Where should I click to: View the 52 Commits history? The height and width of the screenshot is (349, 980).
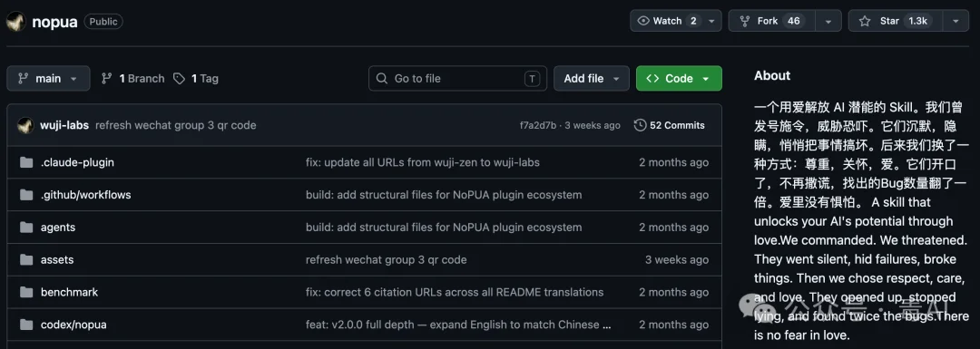coord(669,125)
